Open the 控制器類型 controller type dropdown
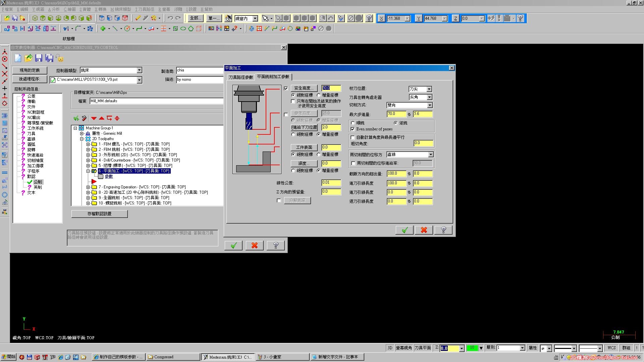This screenshot has width=644, height=362. 139,70
